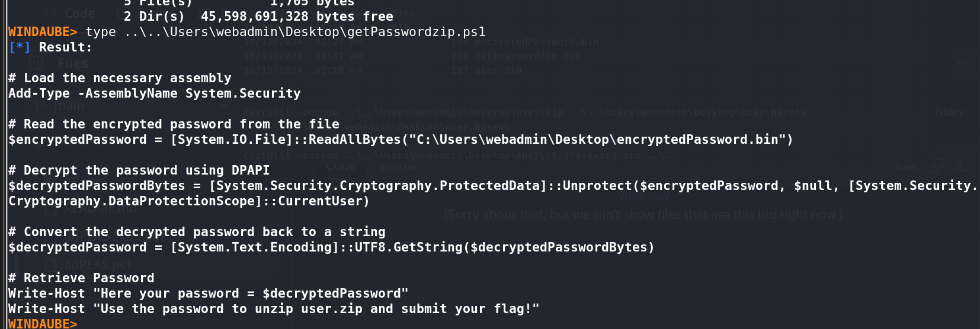
Task: Click the Write-Host unzip user.zip line
Action: [273, 309]
